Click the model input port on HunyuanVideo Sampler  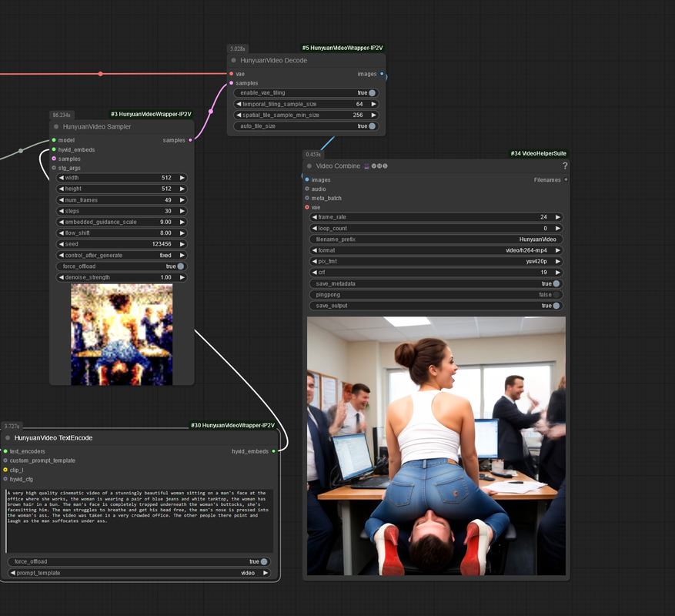[54, 140]
